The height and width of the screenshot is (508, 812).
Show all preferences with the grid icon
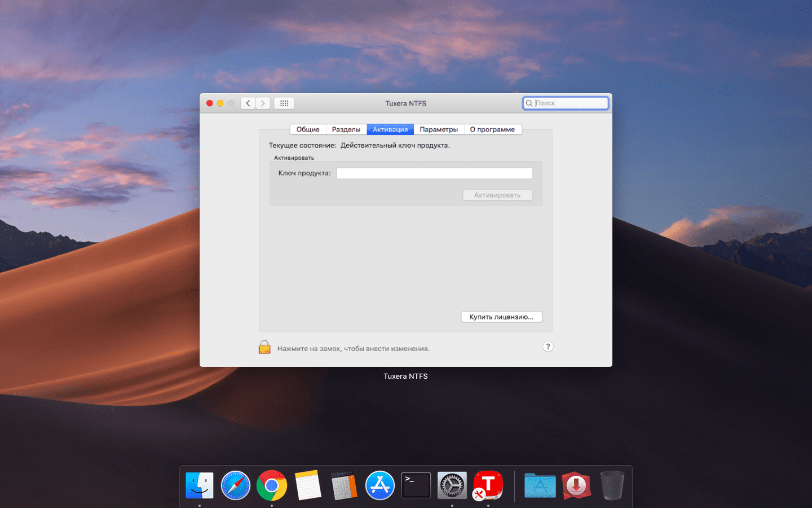click(284, 103)
